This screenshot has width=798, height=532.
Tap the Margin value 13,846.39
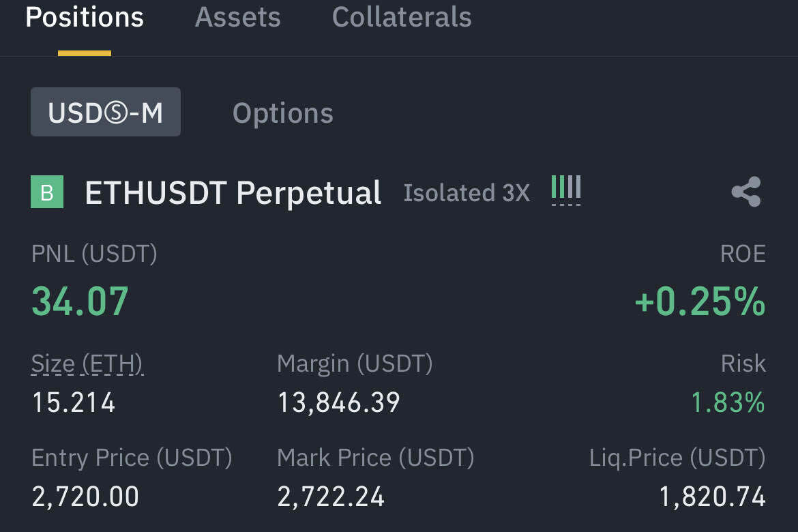pos(338,403)
